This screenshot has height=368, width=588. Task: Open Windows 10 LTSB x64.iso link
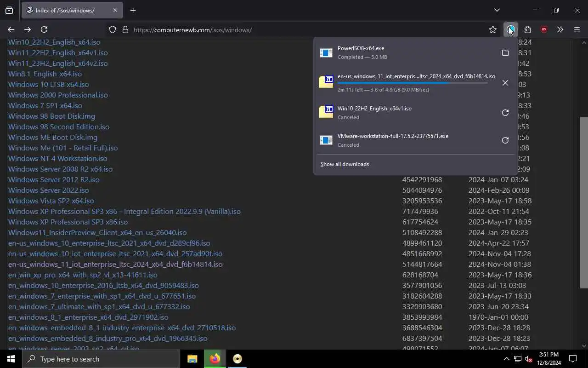coord(49,84)
